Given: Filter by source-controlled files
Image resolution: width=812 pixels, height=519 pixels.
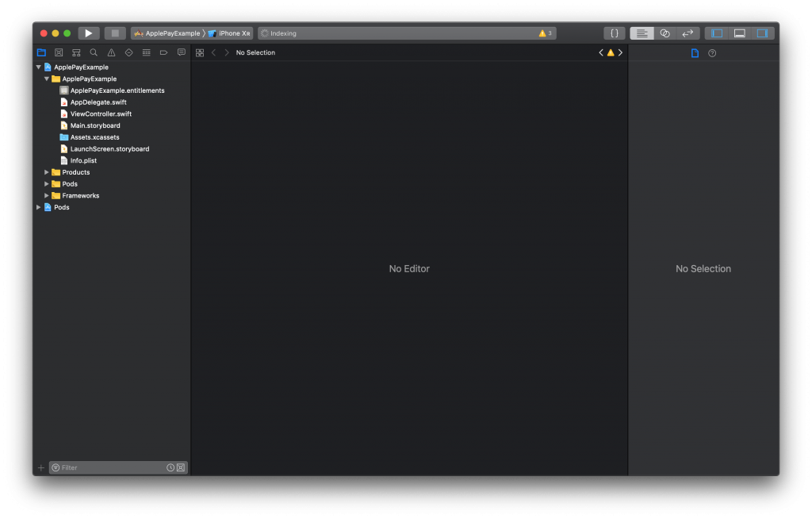Looking at the screenshot, I should [181, 467].
